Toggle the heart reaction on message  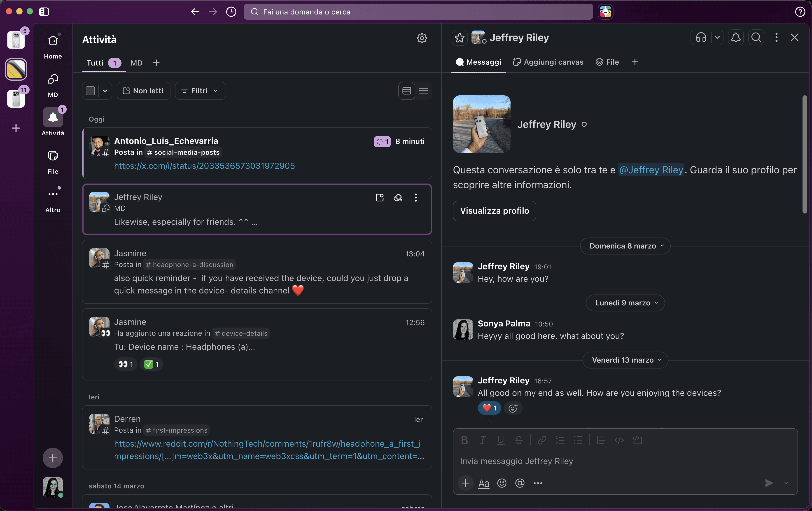tap(489, 408)
